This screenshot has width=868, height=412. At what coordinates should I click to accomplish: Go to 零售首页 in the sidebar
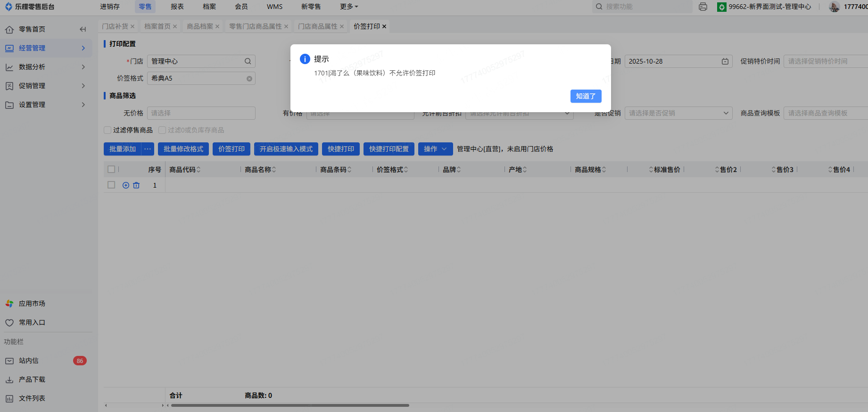(32, 29)
